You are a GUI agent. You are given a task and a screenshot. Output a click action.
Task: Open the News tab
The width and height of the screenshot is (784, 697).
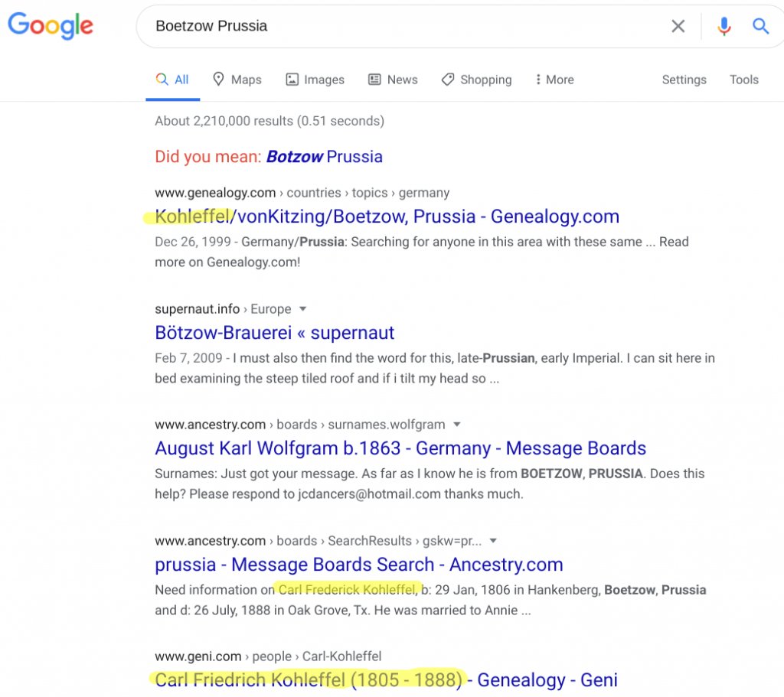[x=393, y=80]
